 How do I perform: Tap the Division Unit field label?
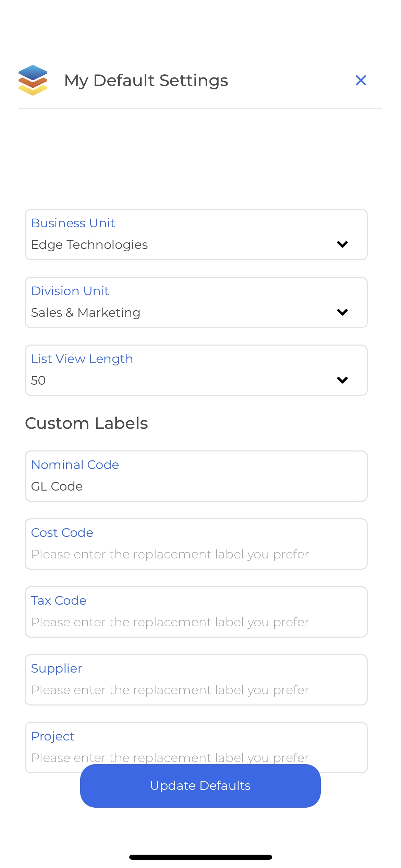(x=70, y=291)
